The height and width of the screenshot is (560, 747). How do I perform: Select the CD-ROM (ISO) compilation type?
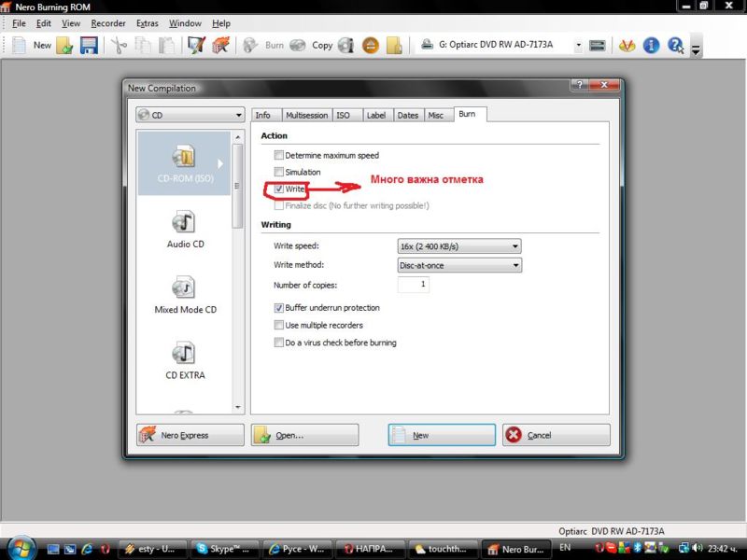(185, 164)
